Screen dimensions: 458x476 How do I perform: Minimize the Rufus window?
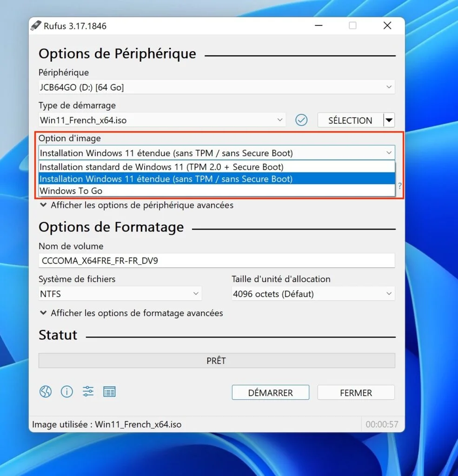pyautogui.click(x=319, y=26)
